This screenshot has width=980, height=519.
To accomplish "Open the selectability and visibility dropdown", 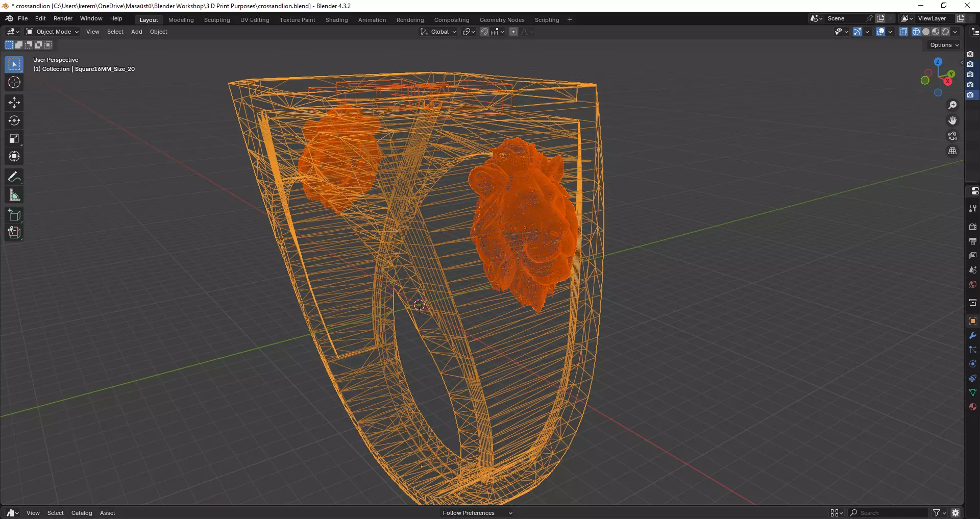I will [x=841, y=32].
